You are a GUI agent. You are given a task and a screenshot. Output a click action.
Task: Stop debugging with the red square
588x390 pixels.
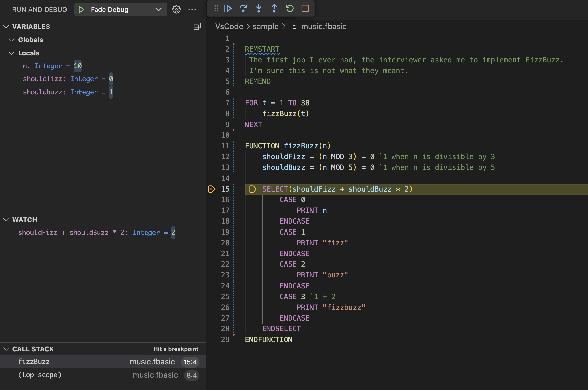305,9
